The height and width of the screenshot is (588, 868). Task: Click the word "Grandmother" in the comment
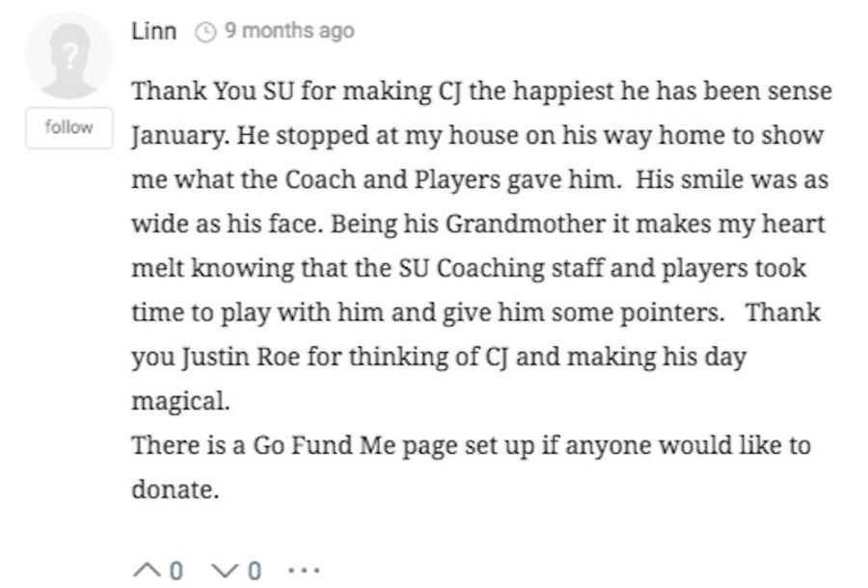[526, 224]
